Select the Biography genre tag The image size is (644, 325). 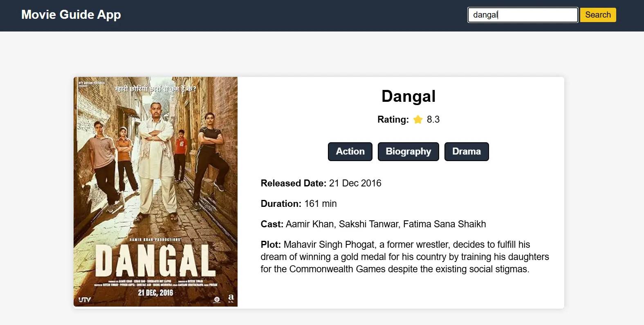tap(408, 152)
